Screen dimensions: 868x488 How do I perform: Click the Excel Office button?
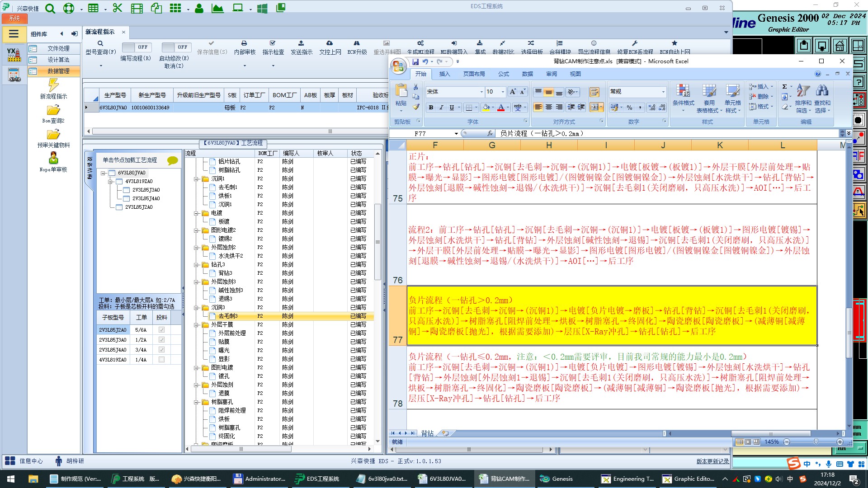pos(398,67)
